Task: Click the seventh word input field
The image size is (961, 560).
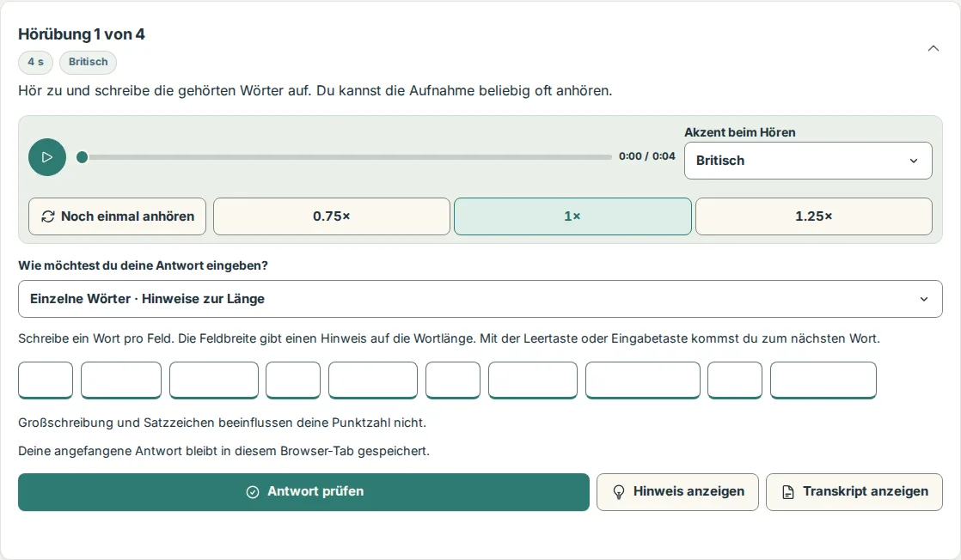Action: 533,380
